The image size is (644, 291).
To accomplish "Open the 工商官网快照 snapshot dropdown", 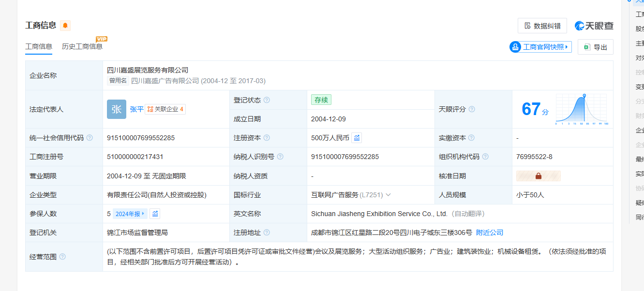I will (540, 47).
